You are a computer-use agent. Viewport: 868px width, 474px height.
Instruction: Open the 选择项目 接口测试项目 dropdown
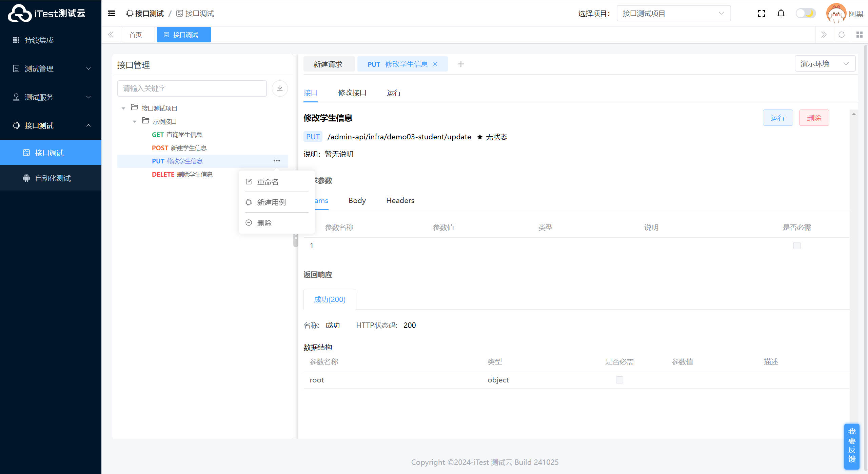pyautogui.click(x=673, y=14)
